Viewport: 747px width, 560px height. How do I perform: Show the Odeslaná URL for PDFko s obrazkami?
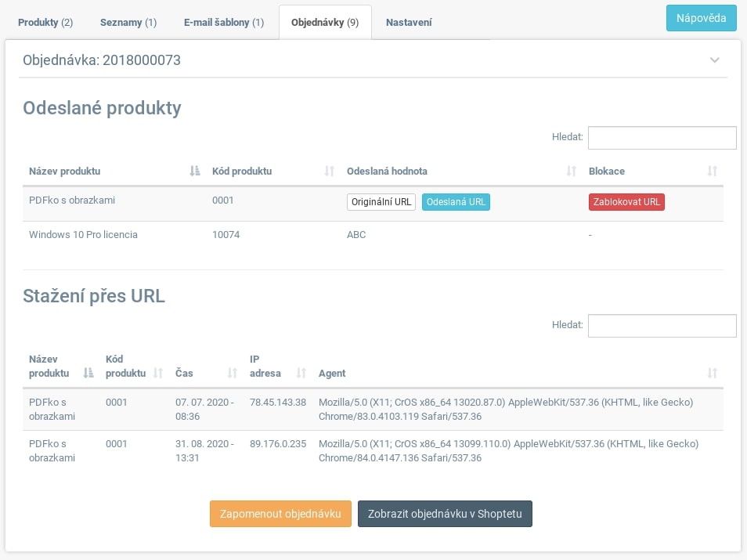click(x=456, y=202)
